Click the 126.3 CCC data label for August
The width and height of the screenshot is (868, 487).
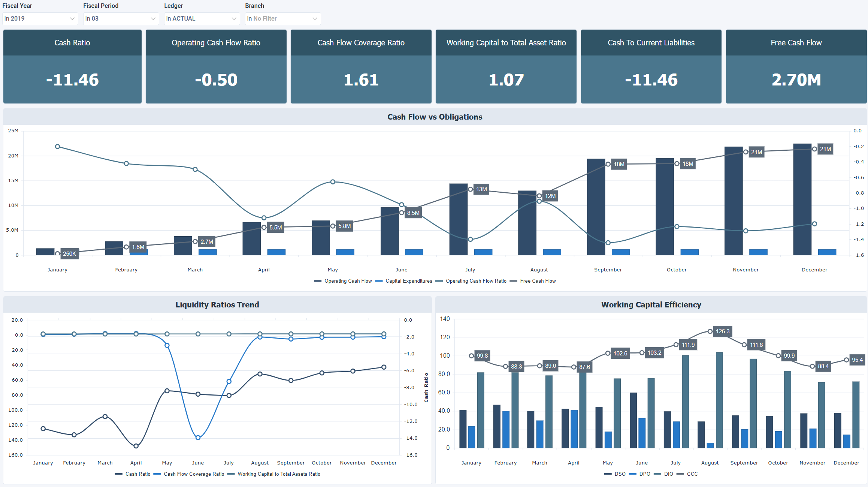click(x=723, y=331)
